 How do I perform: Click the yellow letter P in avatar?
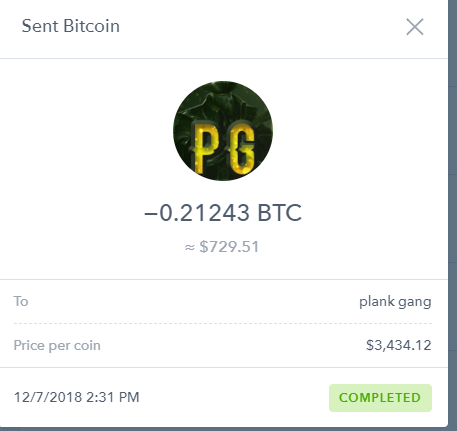(x=206, y=147)
